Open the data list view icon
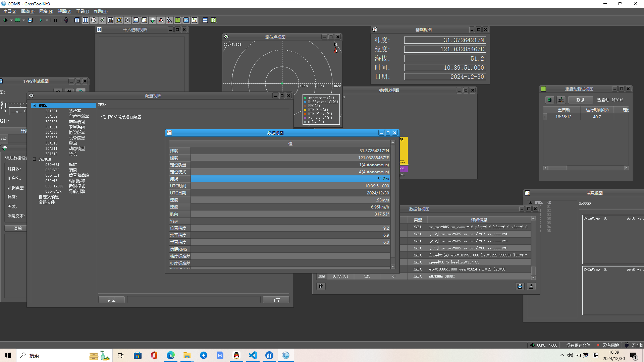The width and height of the screenshot is (644, 362). point(136,20)
